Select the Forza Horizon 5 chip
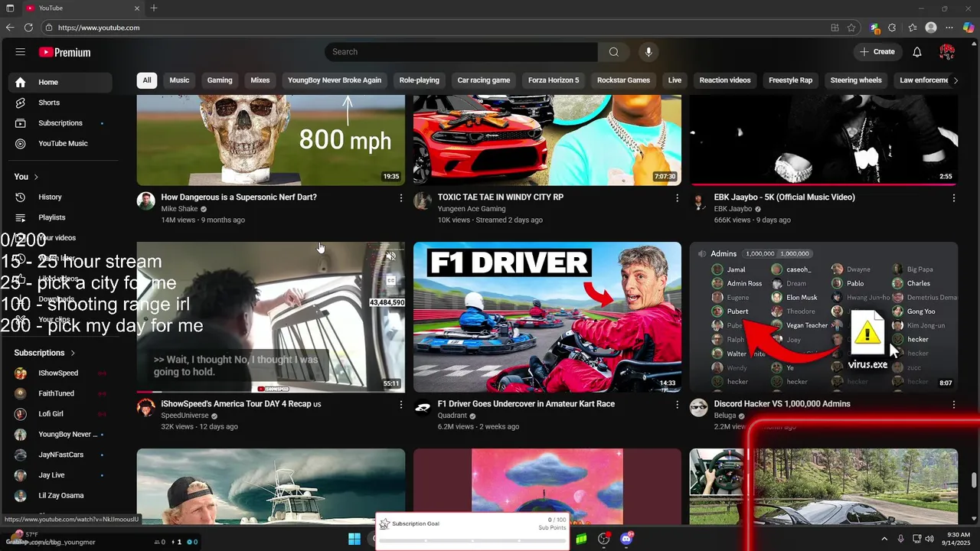 click(554, 80)
